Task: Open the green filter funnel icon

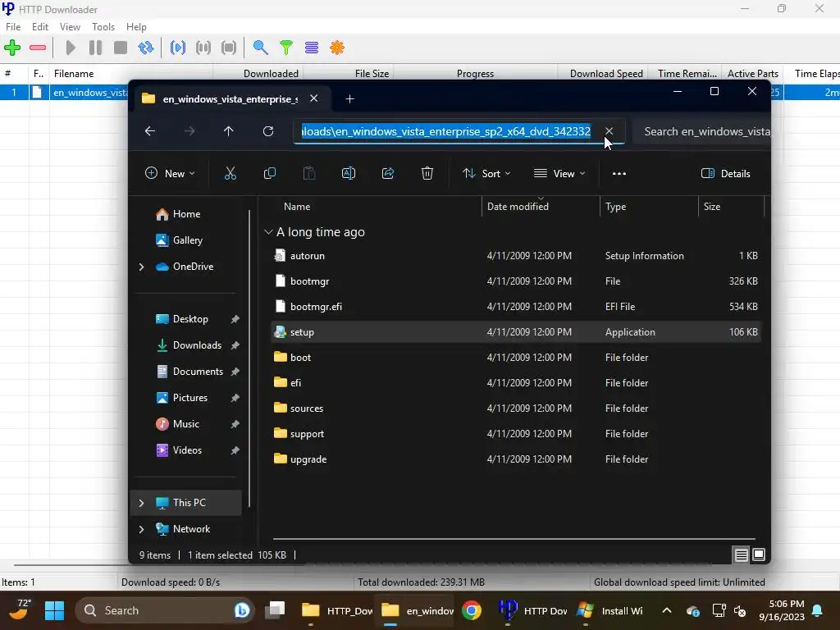Action: pyautogui.click(x=286, y=48)
